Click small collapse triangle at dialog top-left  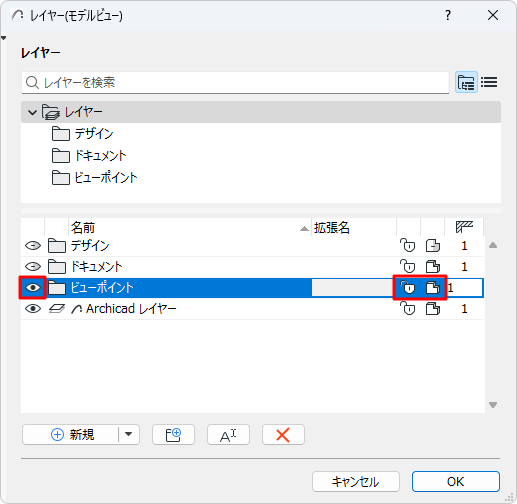[3, 38]
